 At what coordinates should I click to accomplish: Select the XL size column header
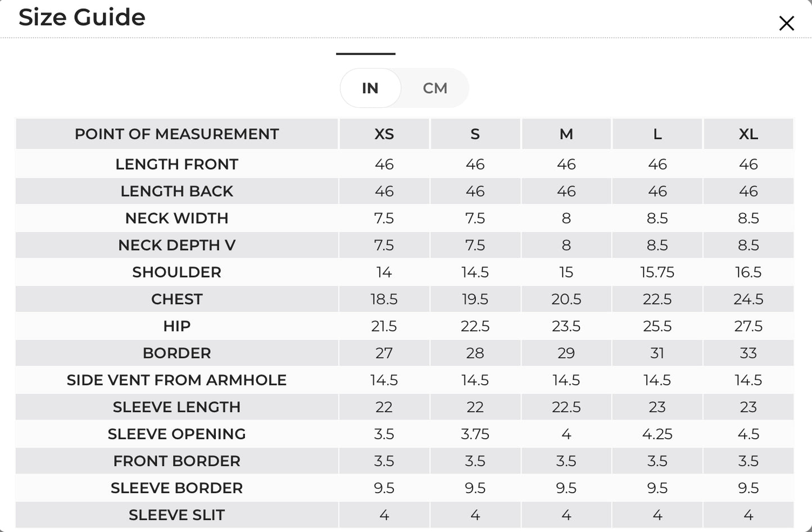point(749,134)
